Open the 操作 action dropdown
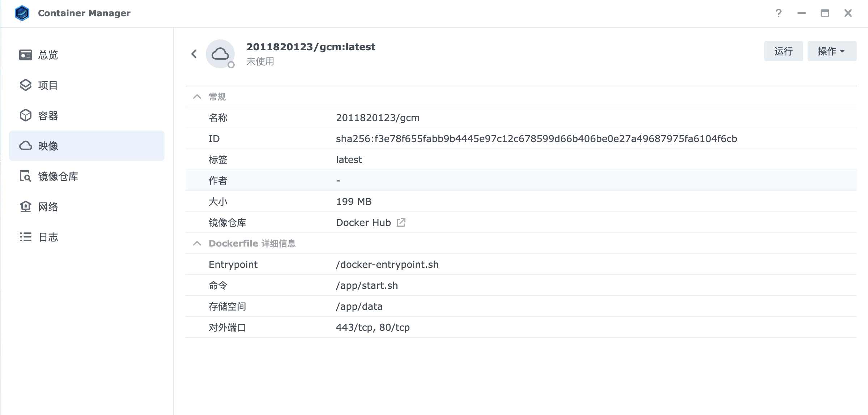Viewport: 868px width, 415px height. [x=831, y=51]
